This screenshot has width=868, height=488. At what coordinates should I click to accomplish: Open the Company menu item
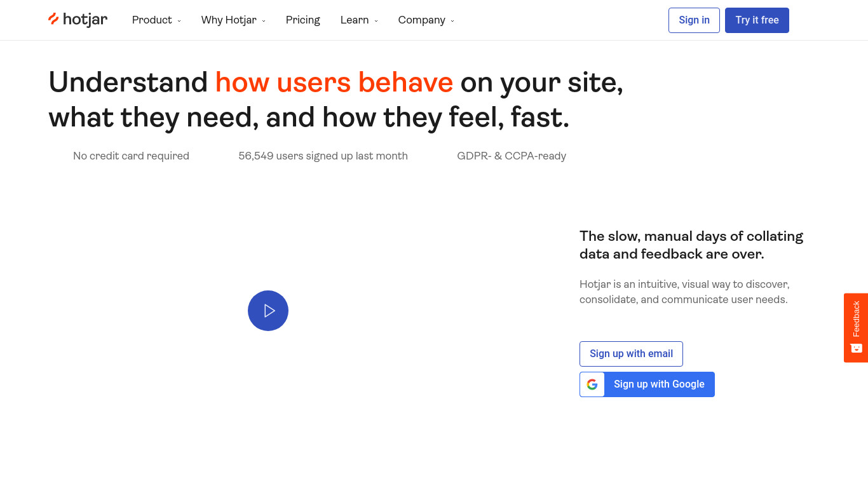(x=421, y=20)
